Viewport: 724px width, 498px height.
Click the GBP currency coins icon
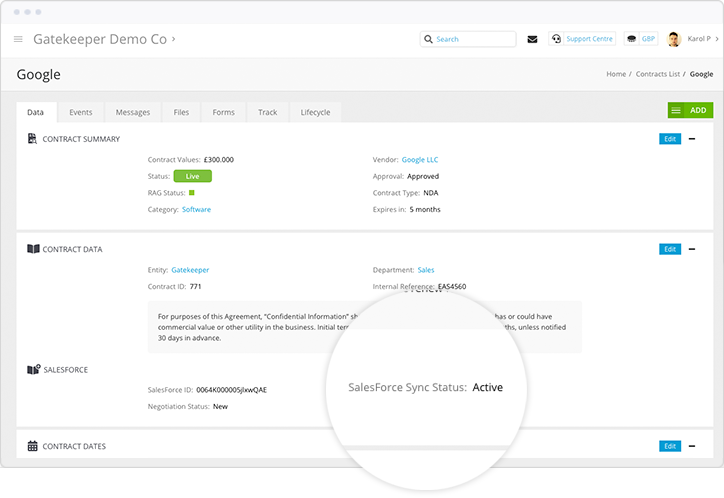[x=632, y=39]
